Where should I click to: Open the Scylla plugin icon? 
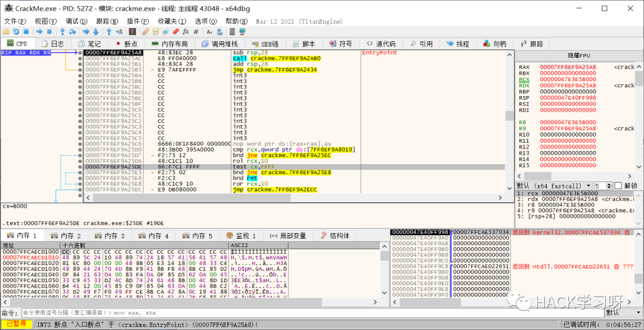click(132, 32)
